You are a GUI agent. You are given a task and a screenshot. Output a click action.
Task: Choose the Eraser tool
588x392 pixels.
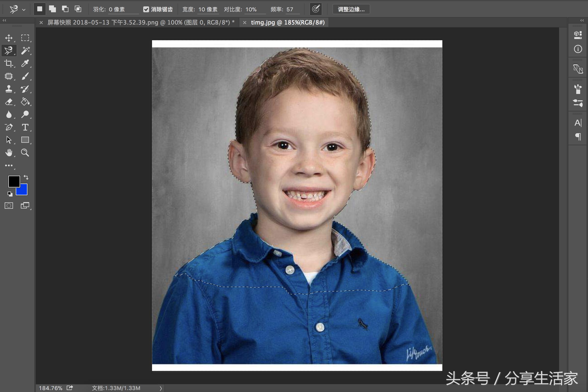(x=9, y=102)
